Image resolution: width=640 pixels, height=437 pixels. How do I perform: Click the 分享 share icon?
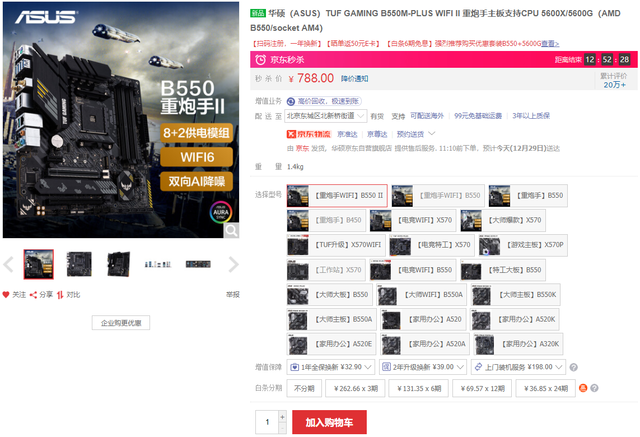coord(33,295)
